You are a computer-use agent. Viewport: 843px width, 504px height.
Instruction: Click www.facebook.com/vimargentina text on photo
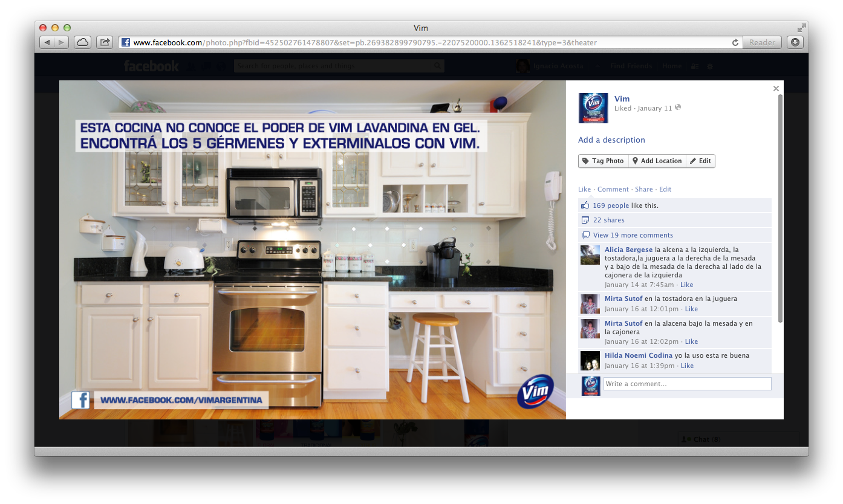[x=181, y=400]
